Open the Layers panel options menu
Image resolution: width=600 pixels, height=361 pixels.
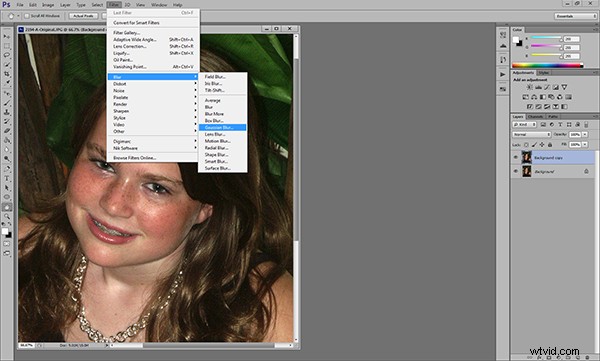(x=595, y=116)
